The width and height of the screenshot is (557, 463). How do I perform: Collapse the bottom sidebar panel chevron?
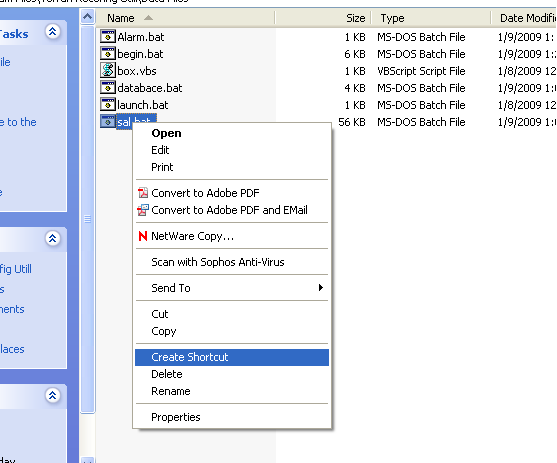coord(53,395)
